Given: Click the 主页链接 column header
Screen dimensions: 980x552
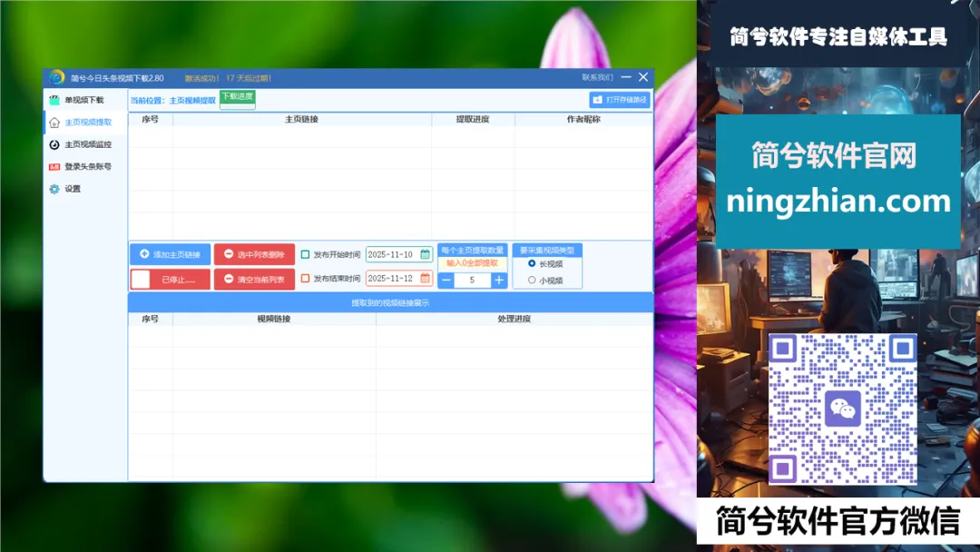Looking at the screenshot, I should click(x=302, y=120).
